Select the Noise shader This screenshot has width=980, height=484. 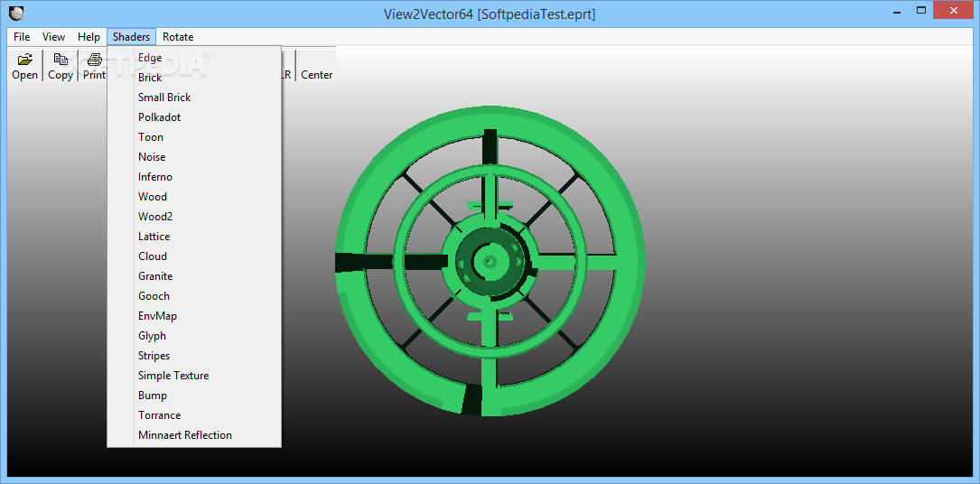click(x=194, y=157)
